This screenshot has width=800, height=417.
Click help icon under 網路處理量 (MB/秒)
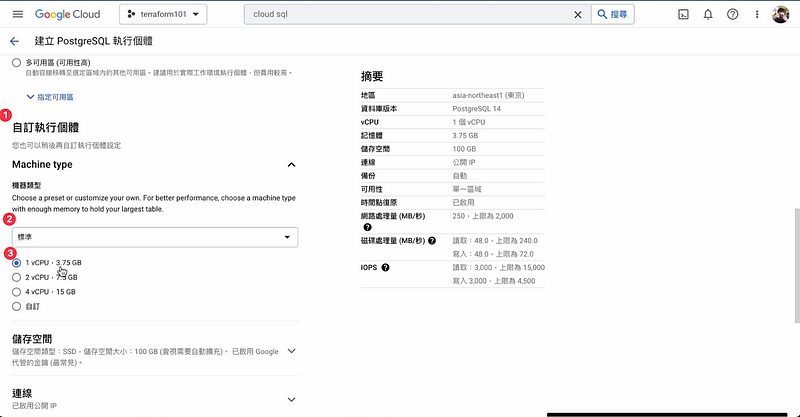click(x=367, y=227)
